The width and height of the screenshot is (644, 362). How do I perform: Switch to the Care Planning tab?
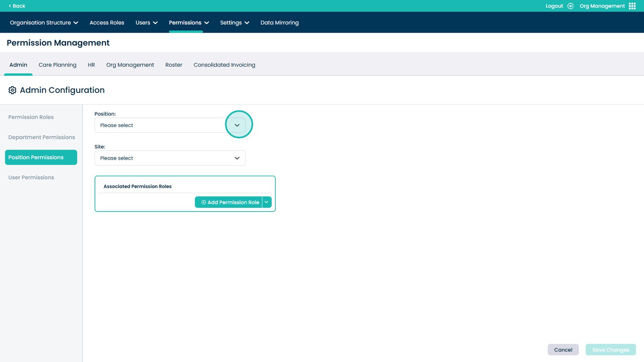[x=57, y=65]
